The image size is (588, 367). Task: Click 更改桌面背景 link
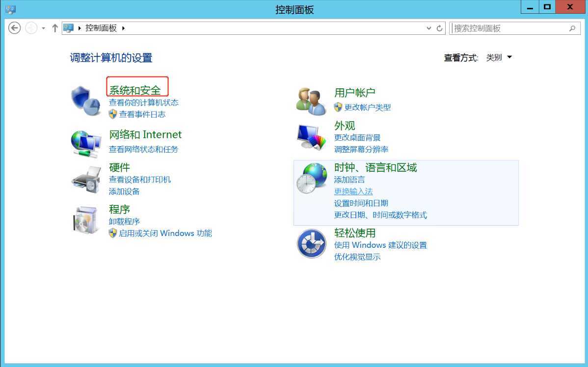(357, 137)
